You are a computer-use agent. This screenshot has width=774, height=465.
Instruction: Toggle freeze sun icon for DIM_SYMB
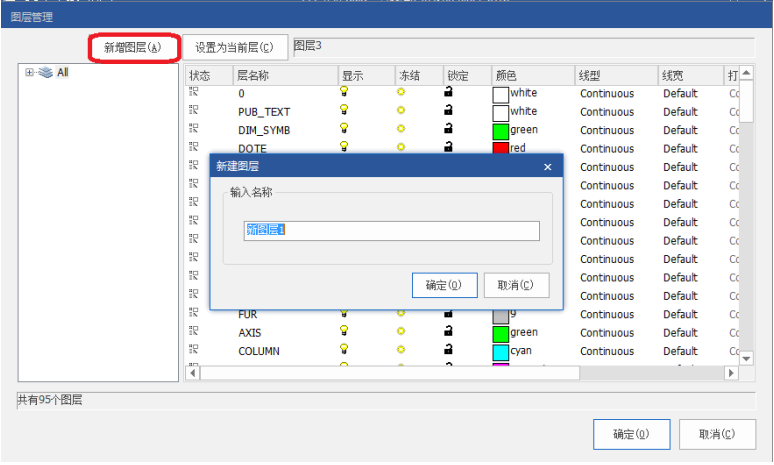click(401, 128)
